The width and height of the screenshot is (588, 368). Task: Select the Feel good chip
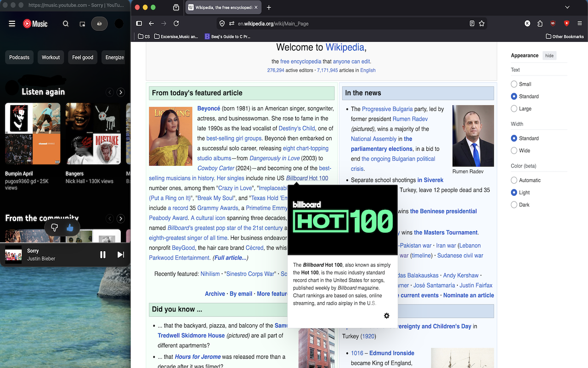coord(83,57)
